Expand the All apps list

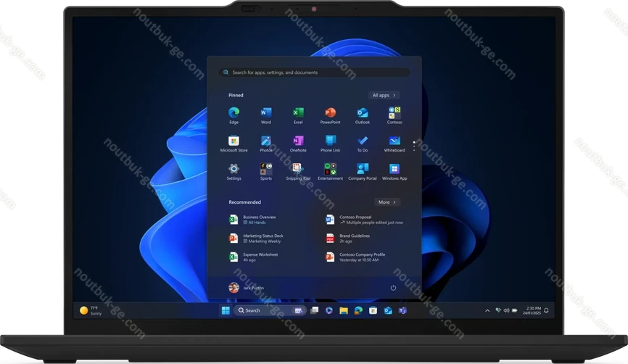(x=384, y=95)
